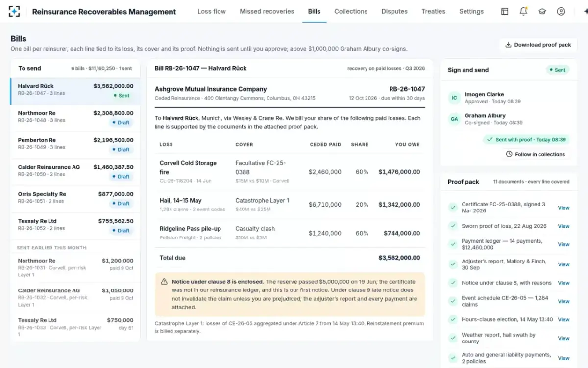Switch to the Missed recoveries tab
Viewport: 588px width, 368px height.
pyautogui.click(x=267, y=11)
